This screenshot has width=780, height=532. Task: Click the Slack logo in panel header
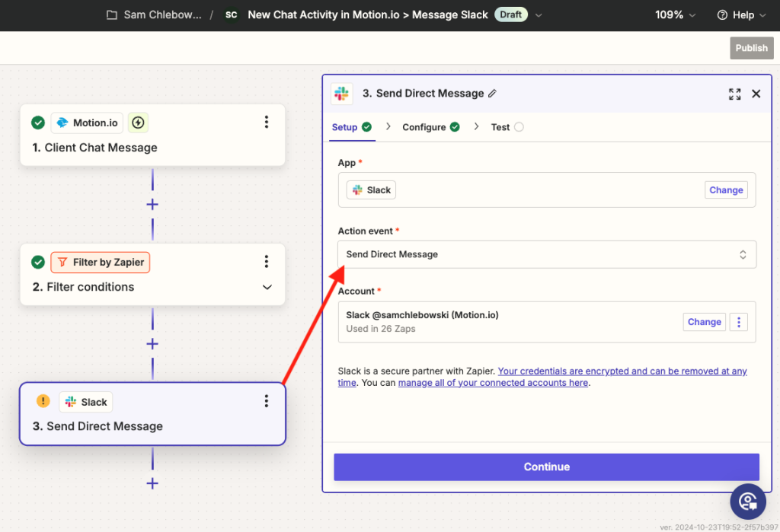coord(342,94)
